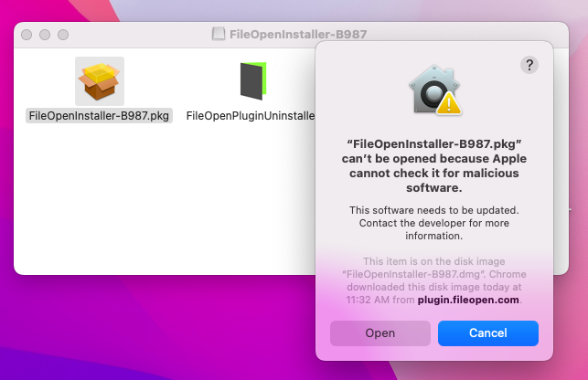The width and height of the screenshot is (588, 380).
Task: Click the disk icon in the window title
Action: 219,34
